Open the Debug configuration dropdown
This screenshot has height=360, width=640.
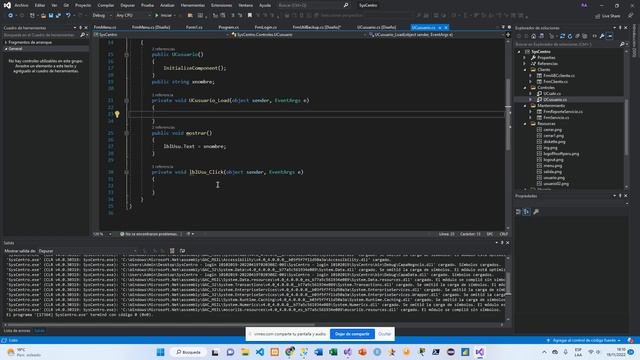pyautogui.click(x=102, y=16)
